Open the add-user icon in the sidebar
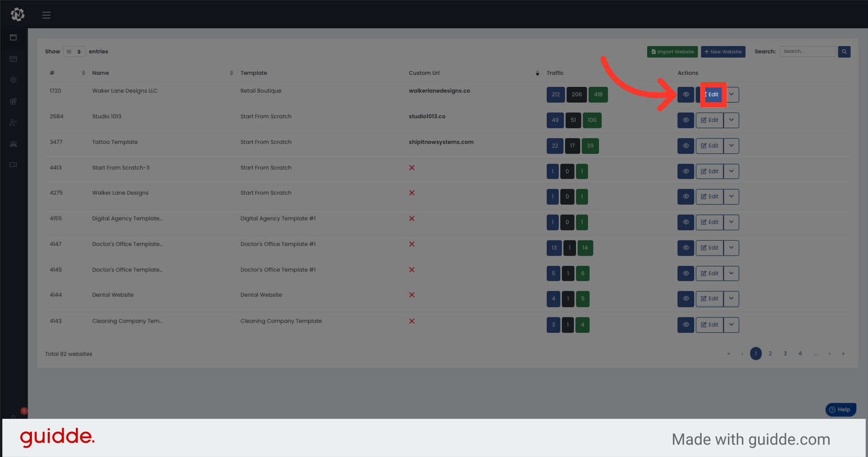 14,122
